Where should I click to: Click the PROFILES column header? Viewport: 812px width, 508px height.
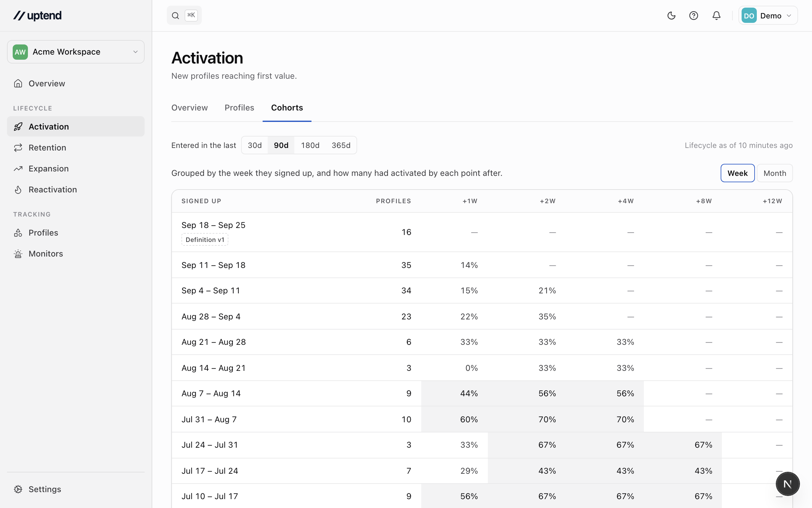[393, 201]
